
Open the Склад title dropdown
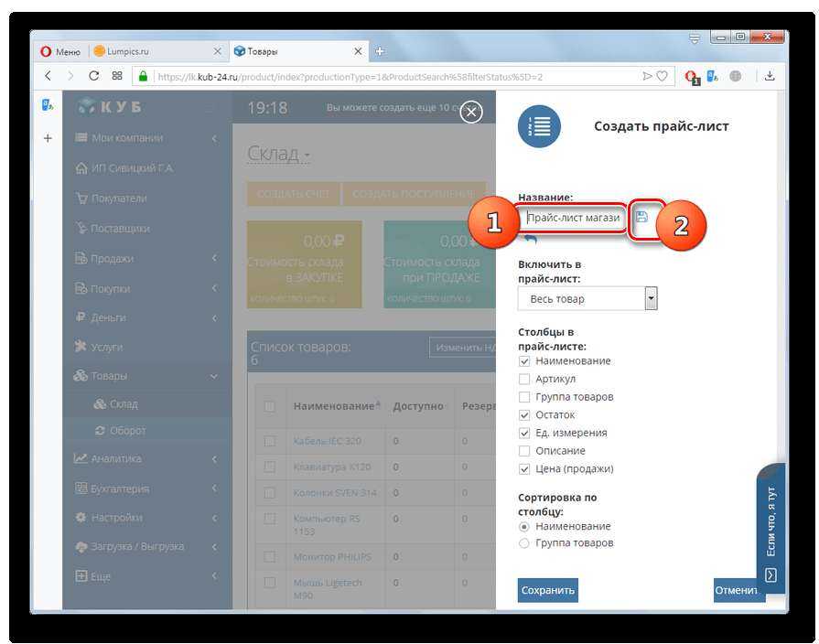[x=278, y=154]
